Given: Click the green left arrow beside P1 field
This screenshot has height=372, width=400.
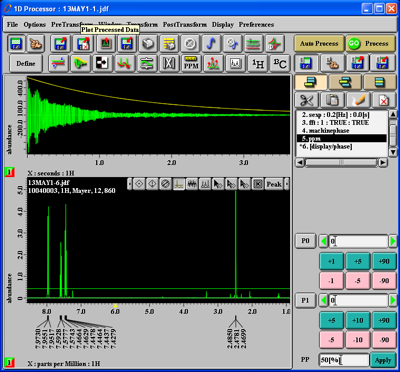Looking at the screenshot, I should (x=323, y=301).
